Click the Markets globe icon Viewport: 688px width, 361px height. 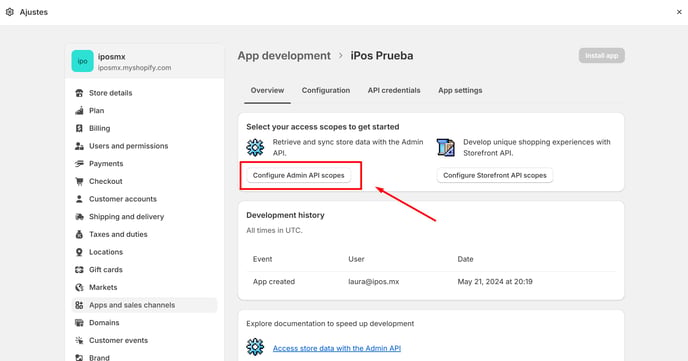(79, 287)
